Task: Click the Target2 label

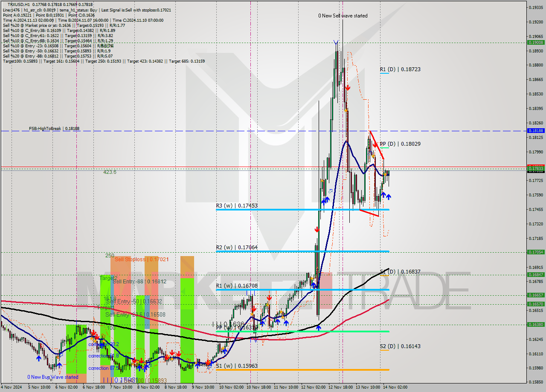Action: [107, 278]
